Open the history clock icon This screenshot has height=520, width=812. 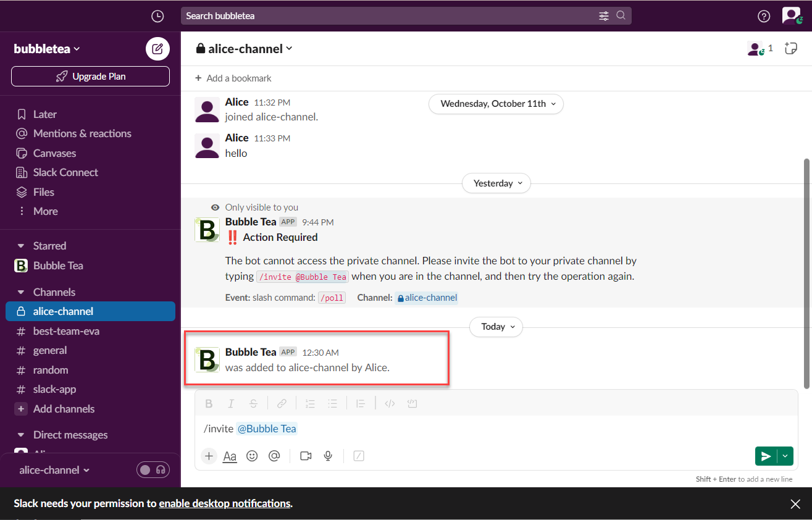(157, 16)
